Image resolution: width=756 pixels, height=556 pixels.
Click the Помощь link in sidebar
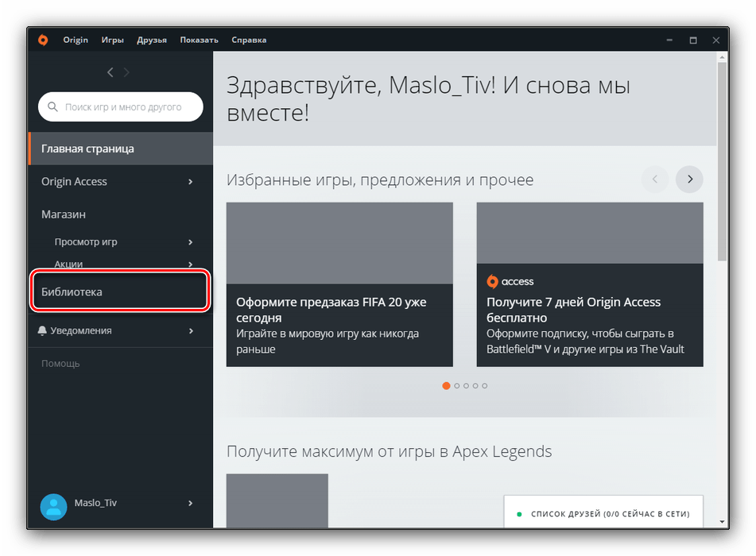(x=60, y=364)
